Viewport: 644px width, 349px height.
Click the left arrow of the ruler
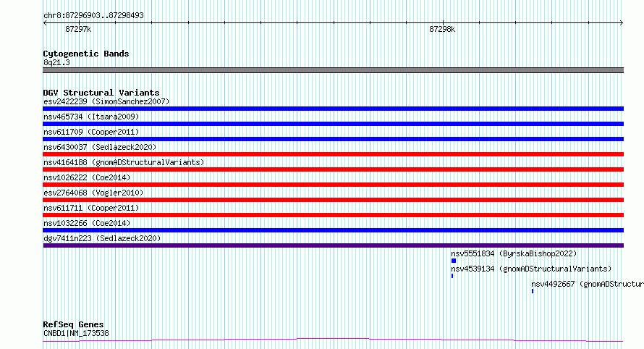[45, 23]
